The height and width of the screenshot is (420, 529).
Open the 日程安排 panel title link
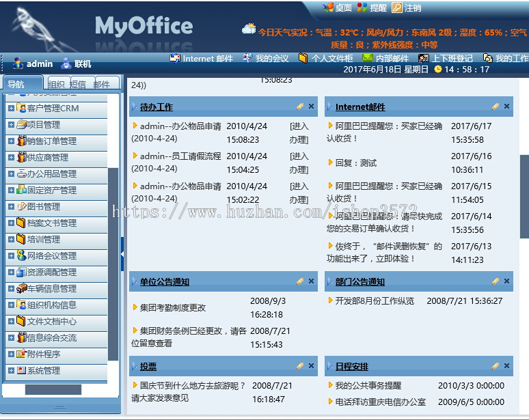351,367
